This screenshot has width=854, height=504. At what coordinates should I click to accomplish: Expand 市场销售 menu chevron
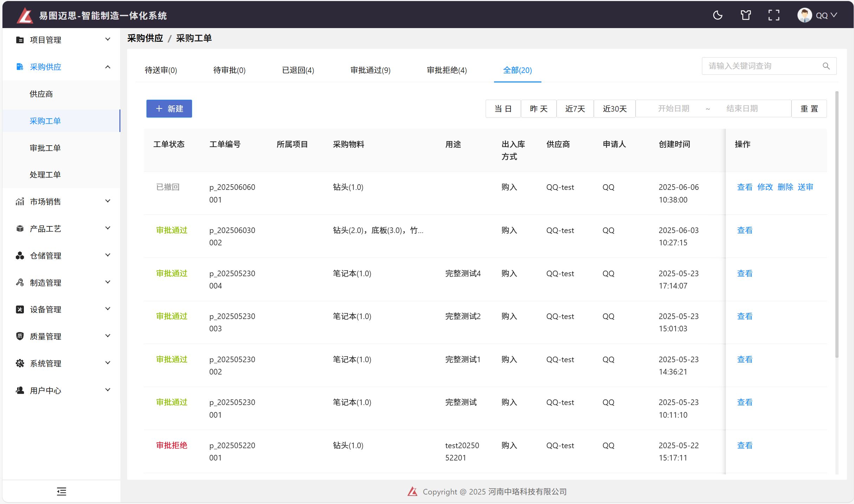(108, 201)
